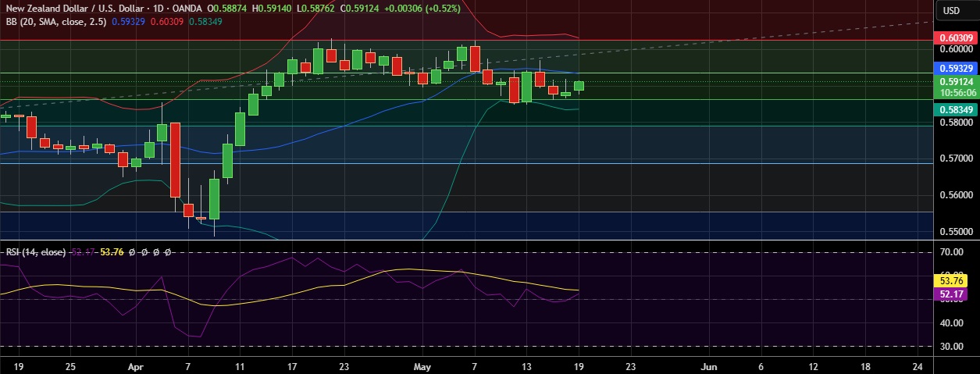Click the open value O0.58874 in the header
This screenshot has width=980, height=374.
pos(226,9)
